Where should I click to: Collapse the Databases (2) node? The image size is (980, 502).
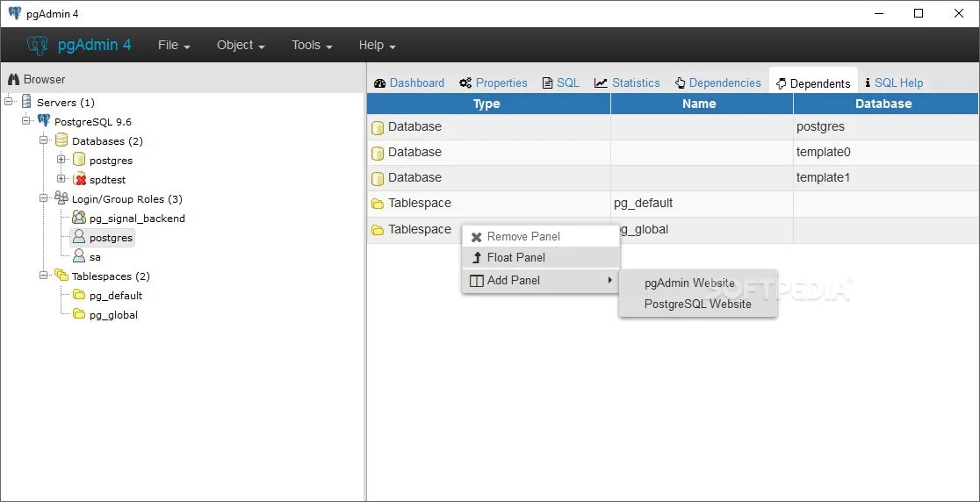coord(44,140)
